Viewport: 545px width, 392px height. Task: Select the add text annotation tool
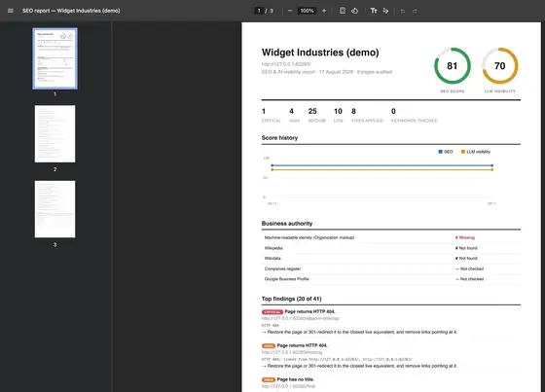(x=374, y=11)
